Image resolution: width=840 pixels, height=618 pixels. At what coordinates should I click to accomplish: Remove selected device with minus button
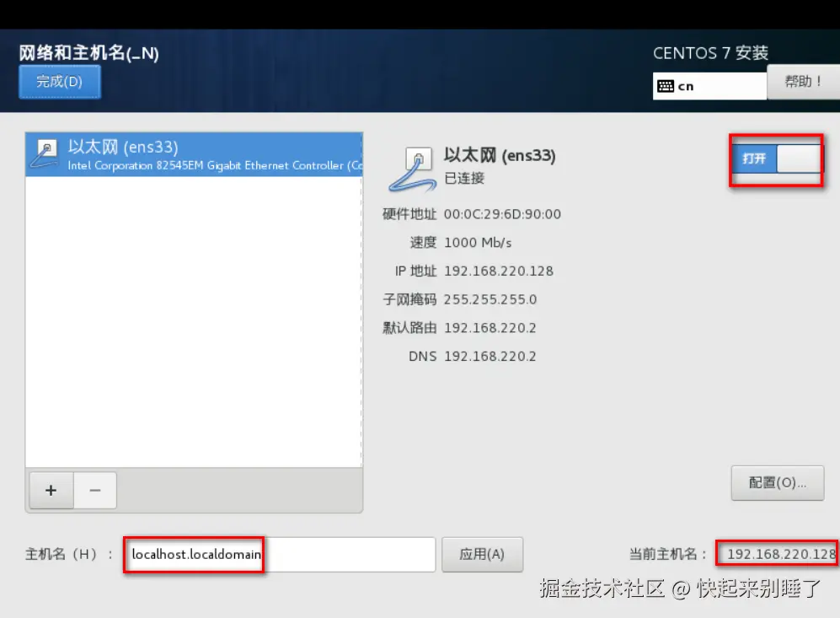(95, 490)
